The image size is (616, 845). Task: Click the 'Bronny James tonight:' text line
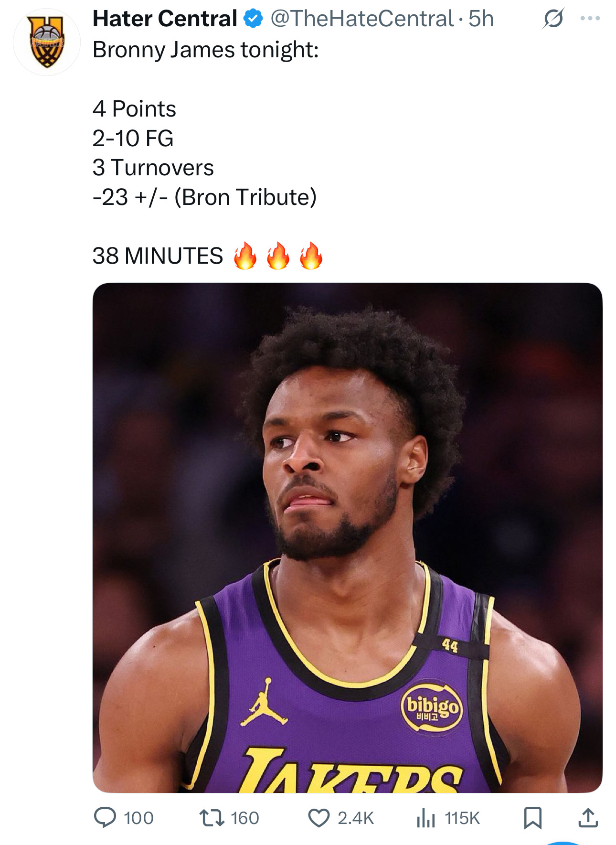[x=205, y=50]
